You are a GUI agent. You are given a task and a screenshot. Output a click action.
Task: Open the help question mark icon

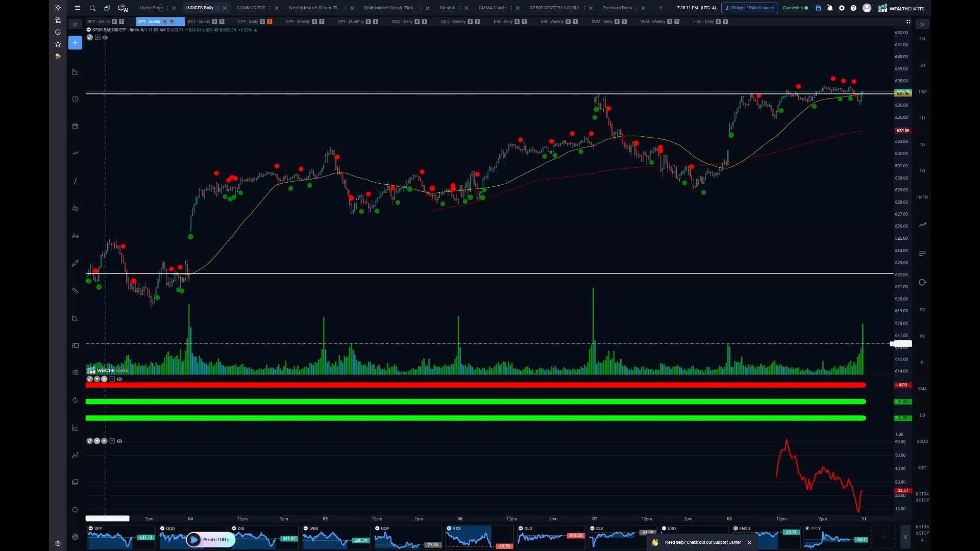853,8
